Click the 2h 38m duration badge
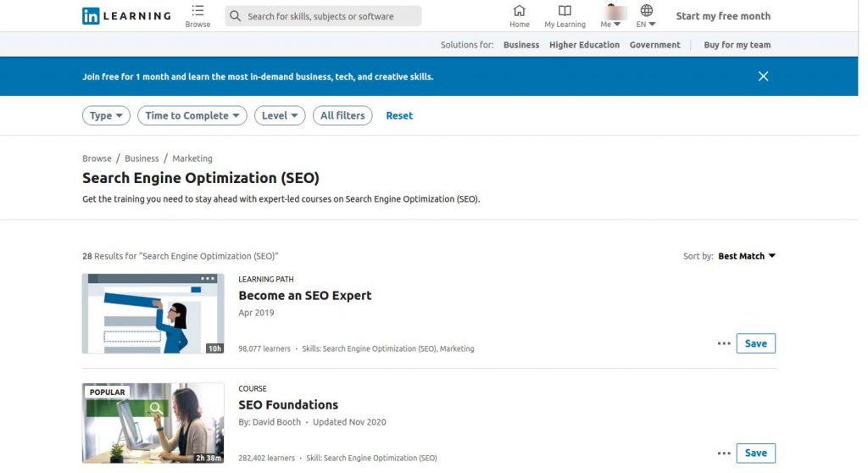Viewport: 868px width, 473px height. tap(209, 458)
